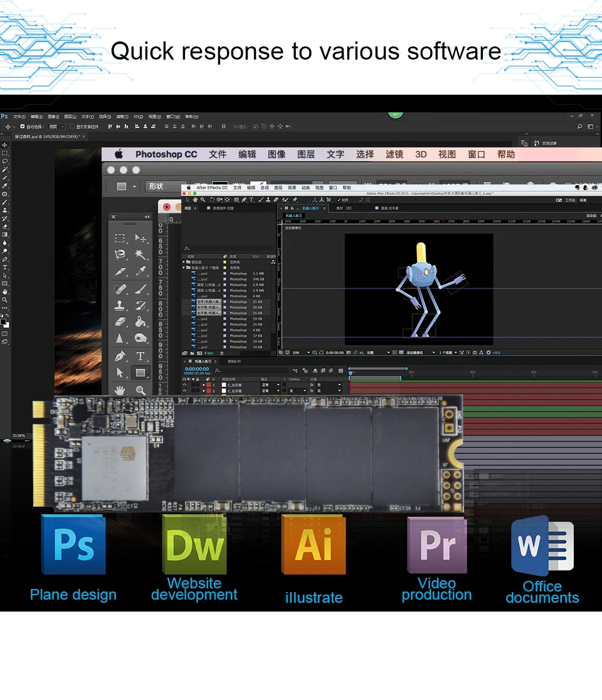Open the 图层 auto-select dropdown
Screen dimensions: 602x700
56,126
